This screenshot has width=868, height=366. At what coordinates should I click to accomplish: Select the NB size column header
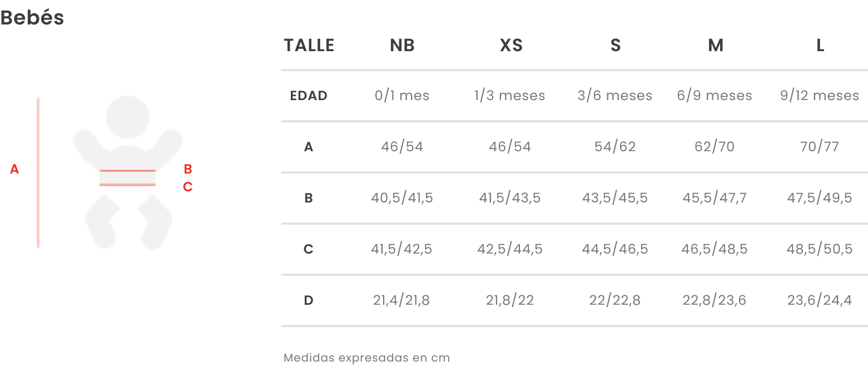point(403,45)
